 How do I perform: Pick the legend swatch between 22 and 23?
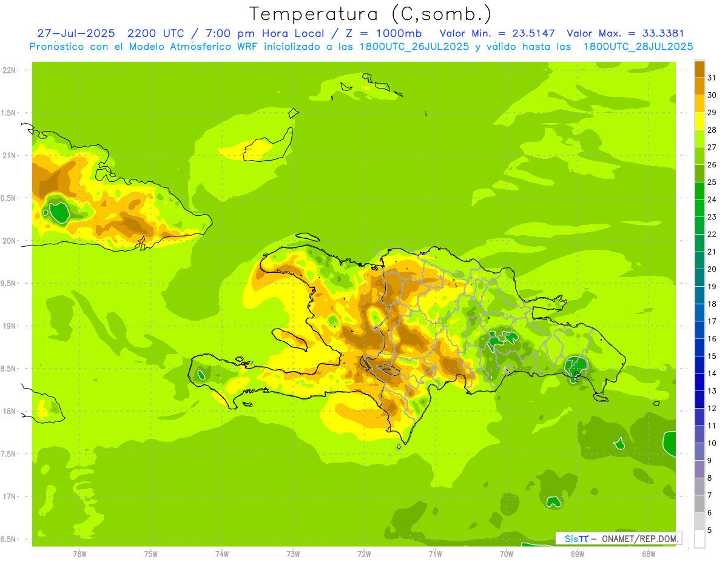(x=699, y=226)
